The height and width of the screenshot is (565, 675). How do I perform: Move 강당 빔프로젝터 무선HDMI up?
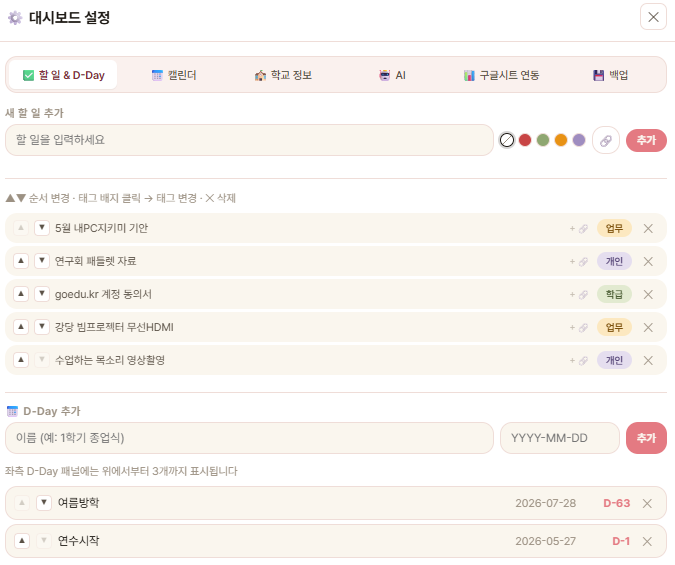[x=21, y=327]
